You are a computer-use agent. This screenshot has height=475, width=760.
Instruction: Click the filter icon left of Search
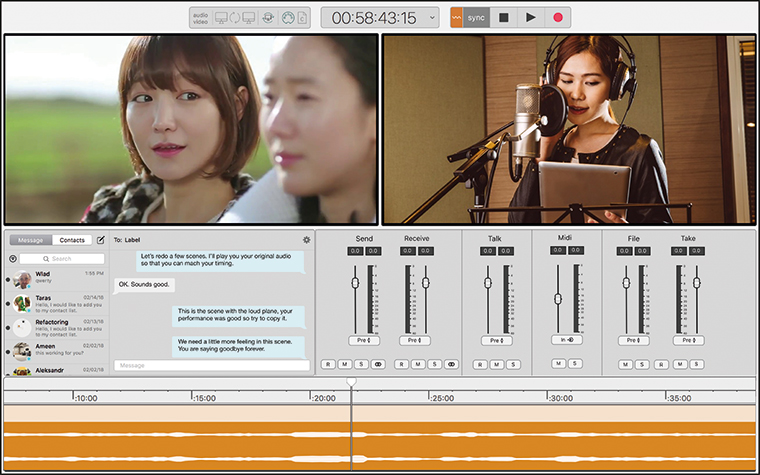coord(13,258)
